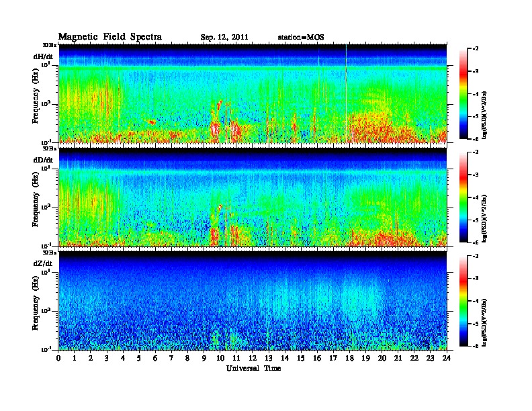Click the color bar unit label beside dH/dt panel

click(x=484, y=115)
